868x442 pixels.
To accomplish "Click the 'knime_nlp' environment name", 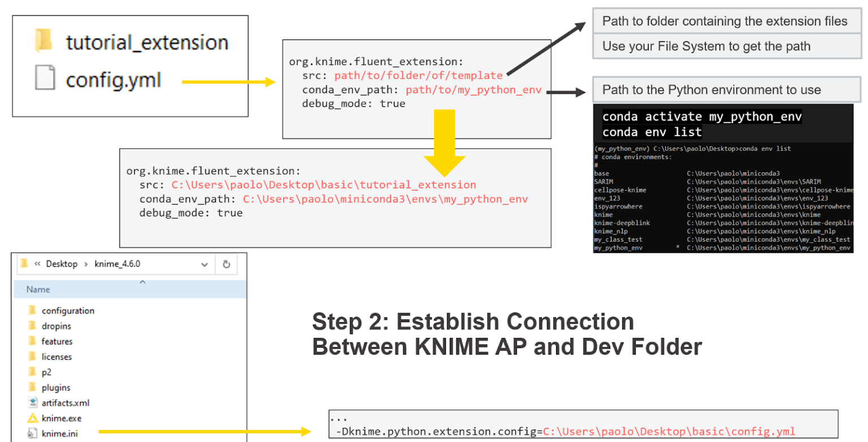I will coord(611,231).
